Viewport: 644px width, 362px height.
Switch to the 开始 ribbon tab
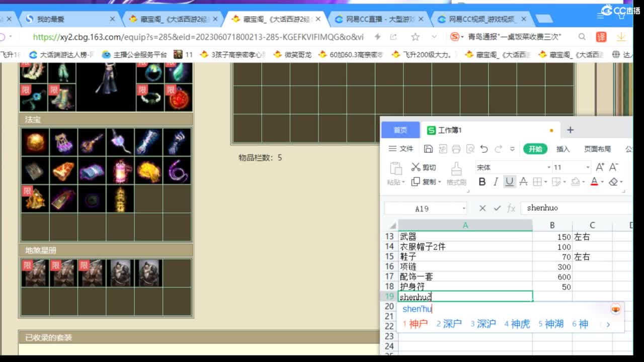pos(535,149)
